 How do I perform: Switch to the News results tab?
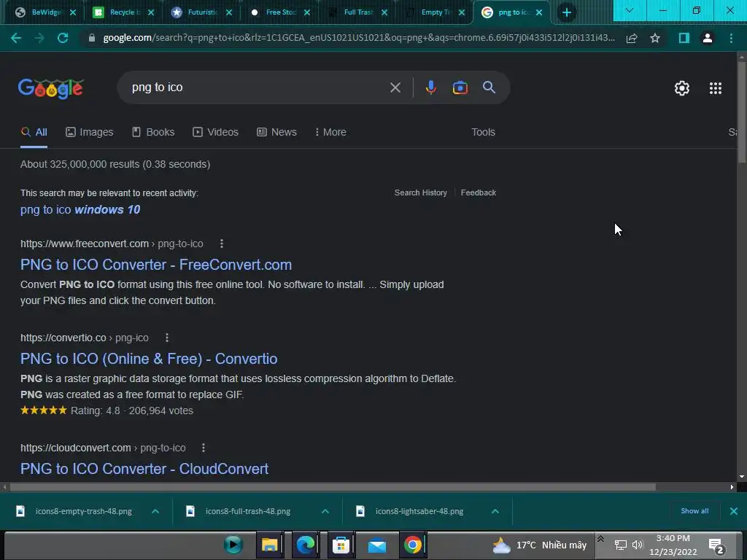click(x=276, y=133)
